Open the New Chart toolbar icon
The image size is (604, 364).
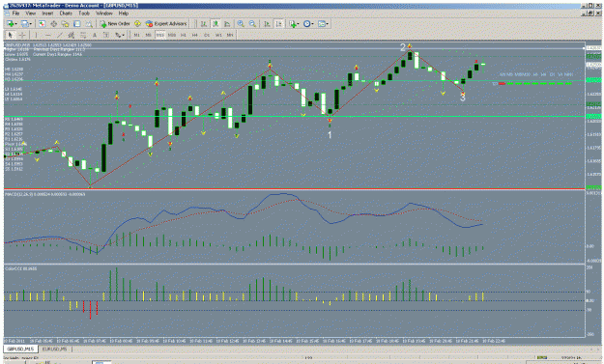point(10,24)
